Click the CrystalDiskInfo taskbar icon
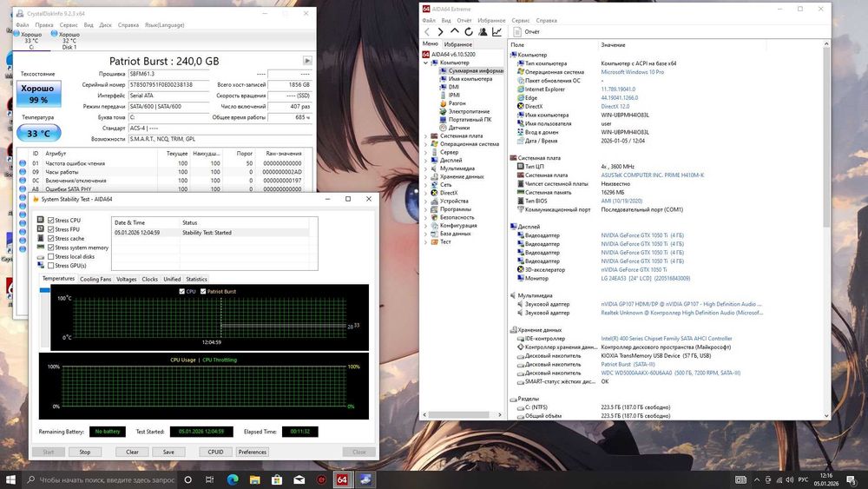The height and width of the screenshot is (489, 868). pyautogui.click(x=365, y=479)
